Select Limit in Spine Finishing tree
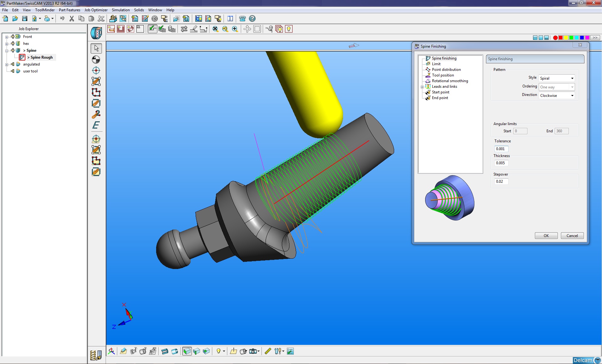Viewport: 602px width, 364px height. tap(436, 64)
